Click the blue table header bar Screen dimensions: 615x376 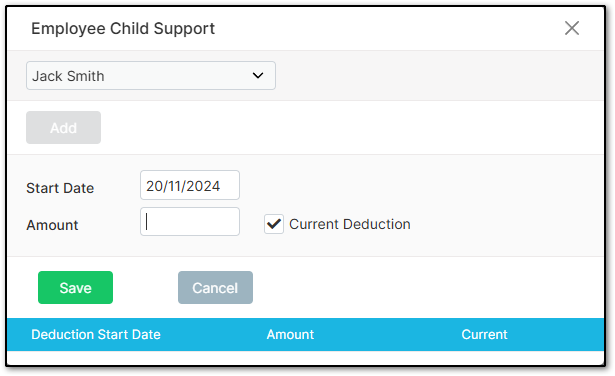[x=306, y=334]
